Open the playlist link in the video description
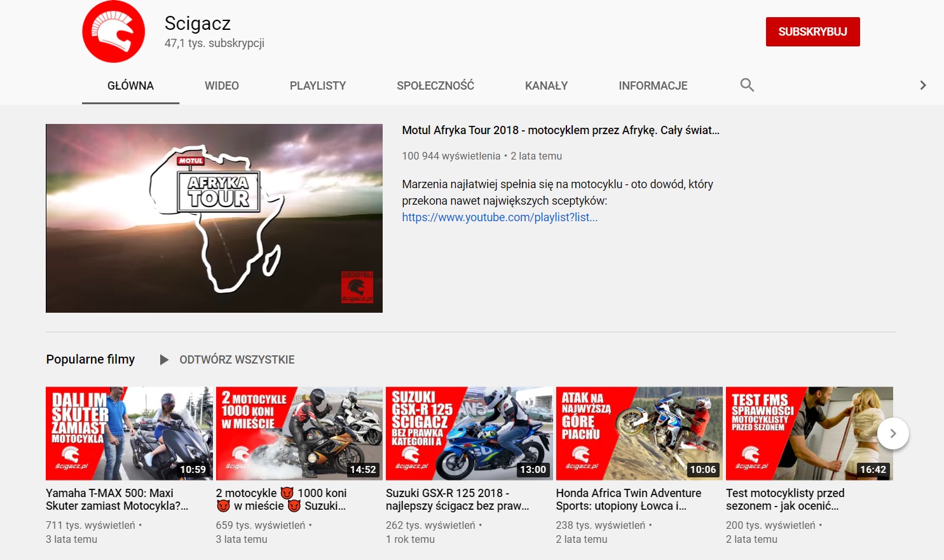 [x=500, y=217]
